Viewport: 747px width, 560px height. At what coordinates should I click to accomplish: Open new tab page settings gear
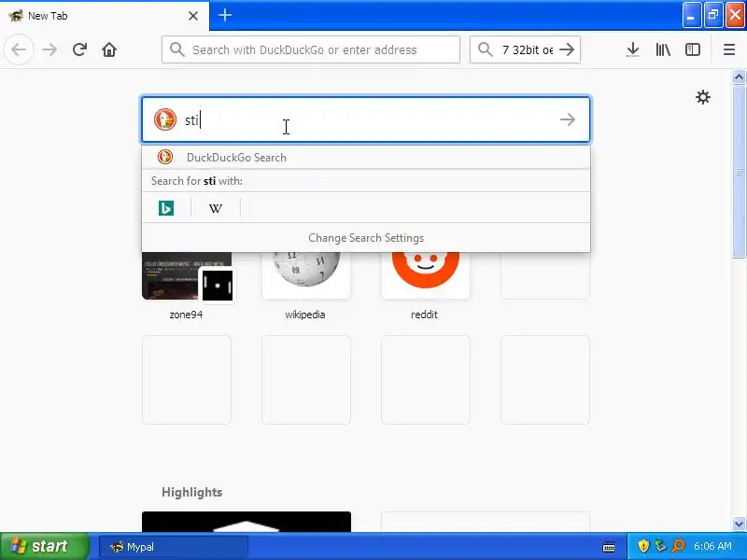click(703, 97)
